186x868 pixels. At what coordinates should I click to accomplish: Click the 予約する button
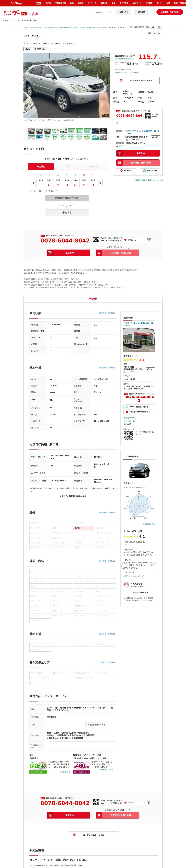[x=67, y=213]
